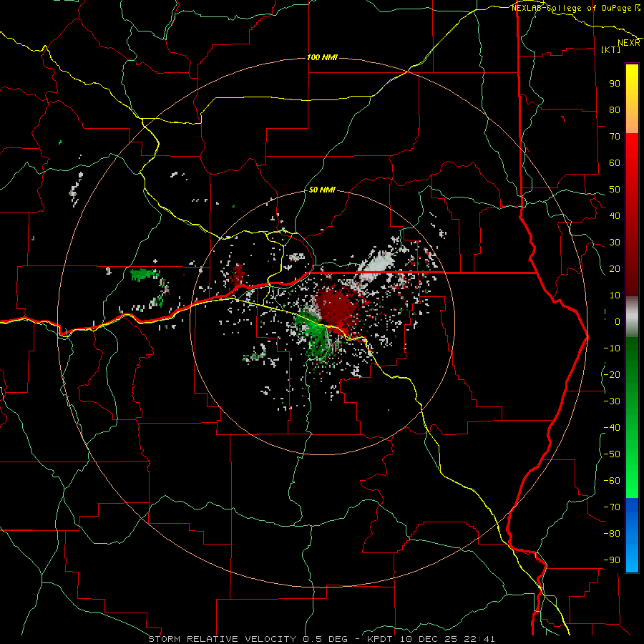This screenshot has height=644, width=644.
Task: Click the 70 value on the velocity scale
Action: (615, 137)
